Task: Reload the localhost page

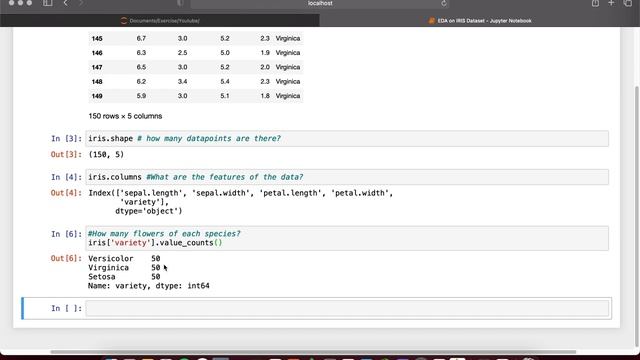Action: 444,4
